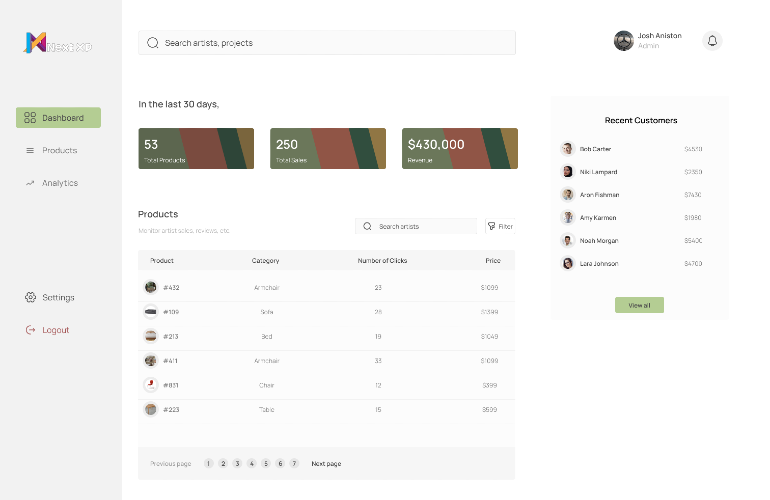Select customer name Bob Carter
The width and height of the screenshot is (770, 500).
pyautogui.click(x=595, y=149)
